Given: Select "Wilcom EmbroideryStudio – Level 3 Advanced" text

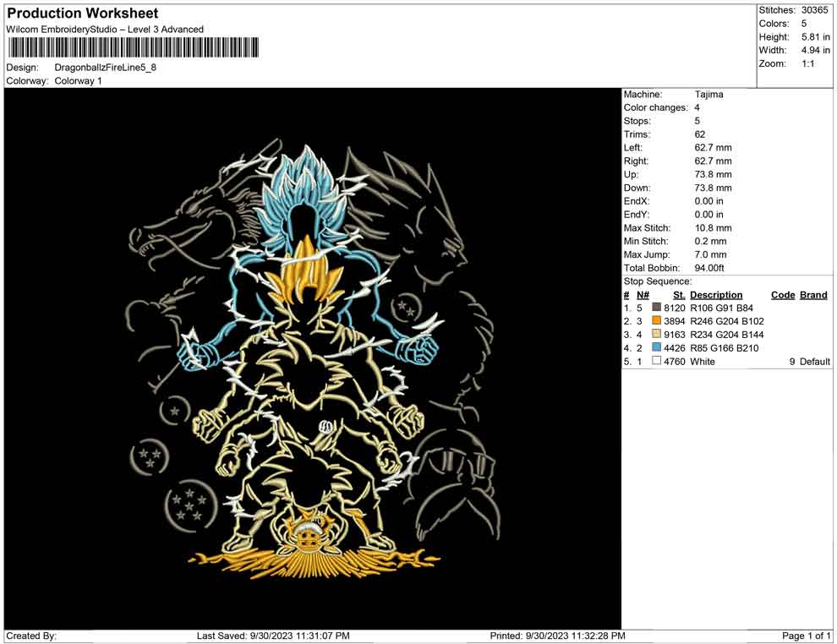Looking at the screenshot, I should (x=105, y=30).
